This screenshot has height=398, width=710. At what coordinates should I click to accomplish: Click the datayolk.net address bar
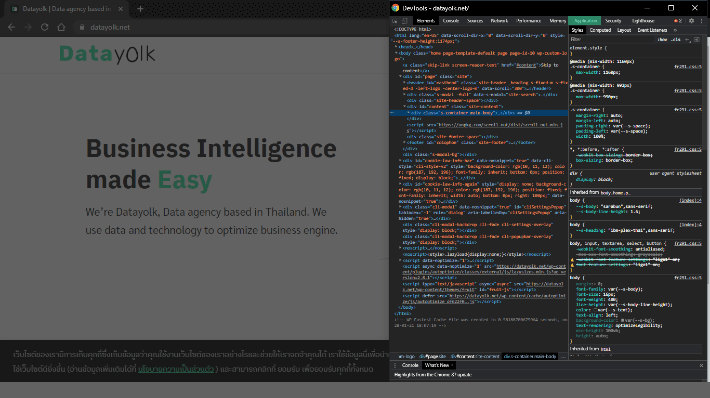pos(231,27)
